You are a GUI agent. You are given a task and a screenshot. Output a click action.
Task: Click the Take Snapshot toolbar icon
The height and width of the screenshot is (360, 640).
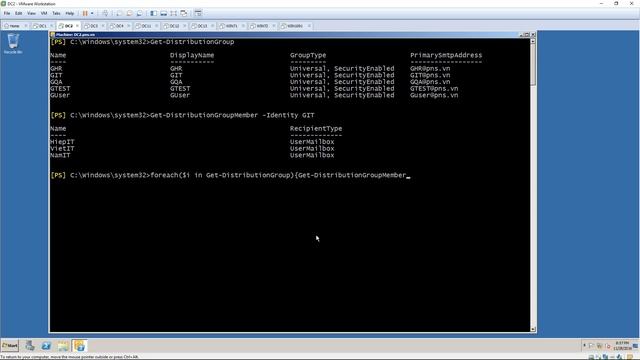click(x=119, y=13)
